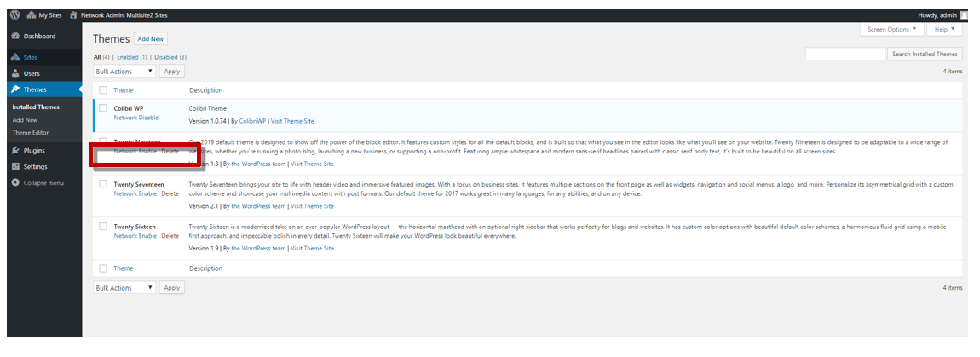Click the Sites icon in sidebar
The image size is (980, 357).
(x=15, y=57)
